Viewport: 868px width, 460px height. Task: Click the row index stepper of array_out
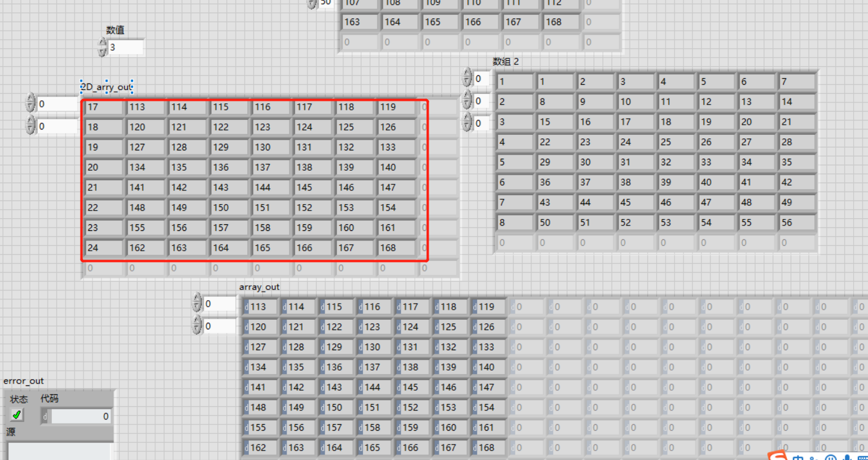coord(197,303)
